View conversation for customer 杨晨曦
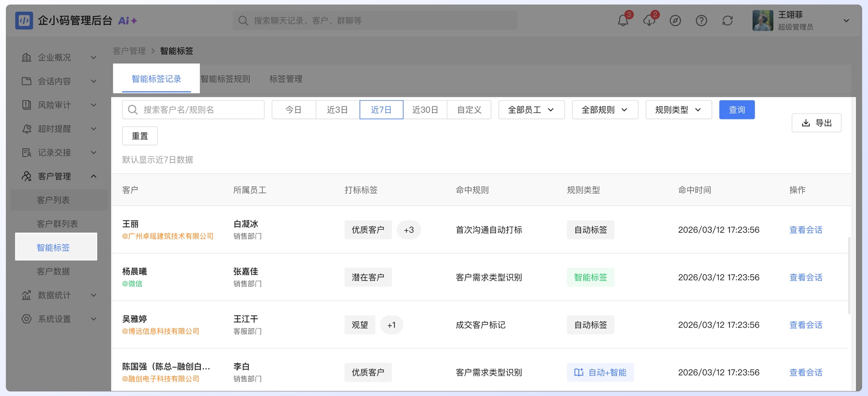Screen dimensions: 868x396 click(806, 277)
